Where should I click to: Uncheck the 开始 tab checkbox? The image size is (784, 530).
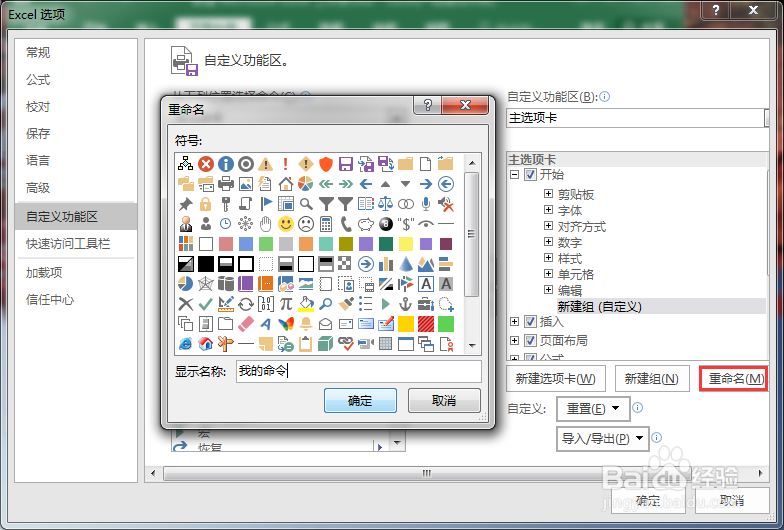pyautogui.click(x=530, y=174)
